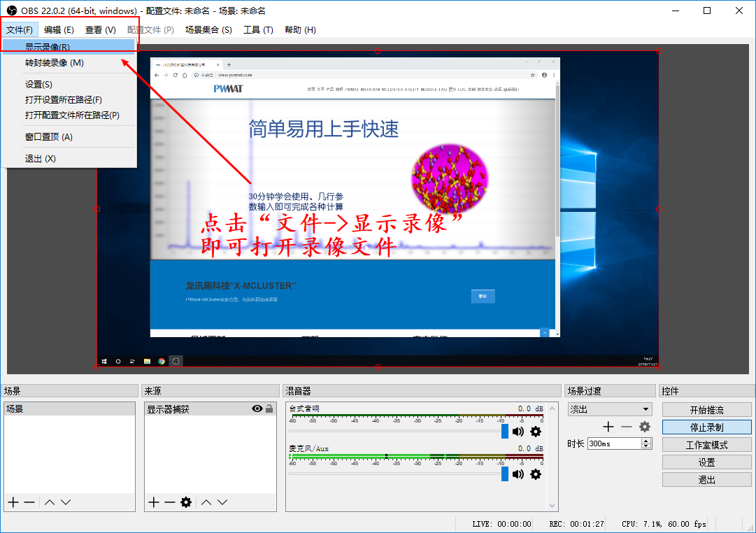This screenshot has height=533, width=756.
Task: Click the 时长 300ms duration field
Action: pos(615,443)
